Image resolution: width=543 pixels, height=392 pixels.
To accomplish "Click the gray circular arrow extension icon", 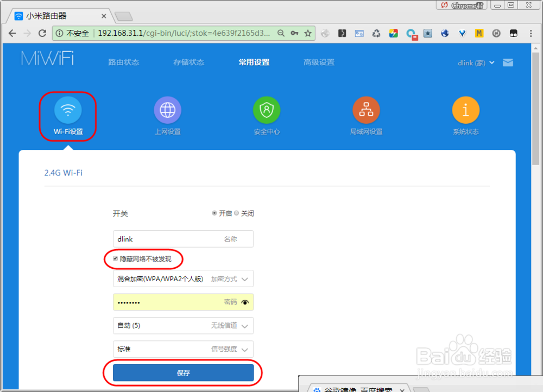I will pyautogui.click(x=496, y=33).
